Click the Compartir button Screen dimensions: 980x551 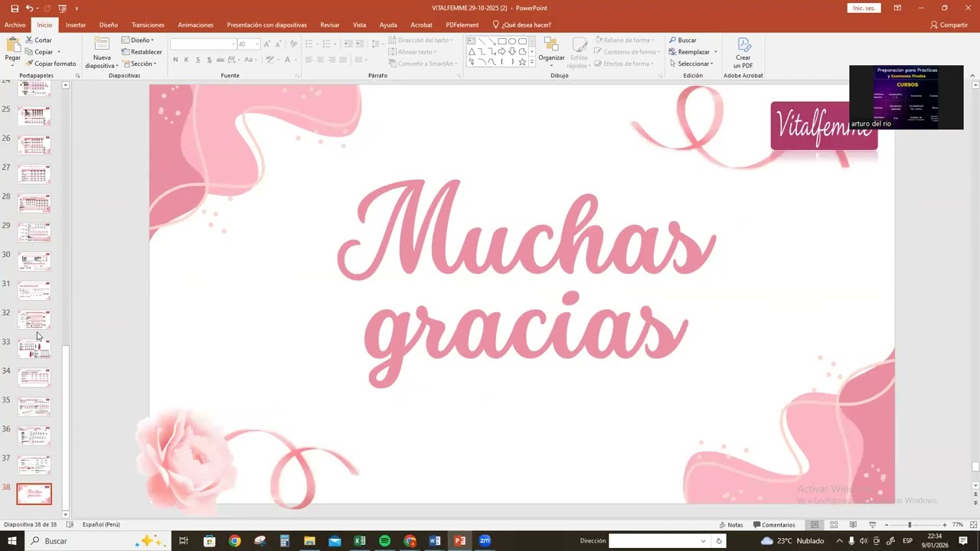pyautogui.click(x=949, y=24)
